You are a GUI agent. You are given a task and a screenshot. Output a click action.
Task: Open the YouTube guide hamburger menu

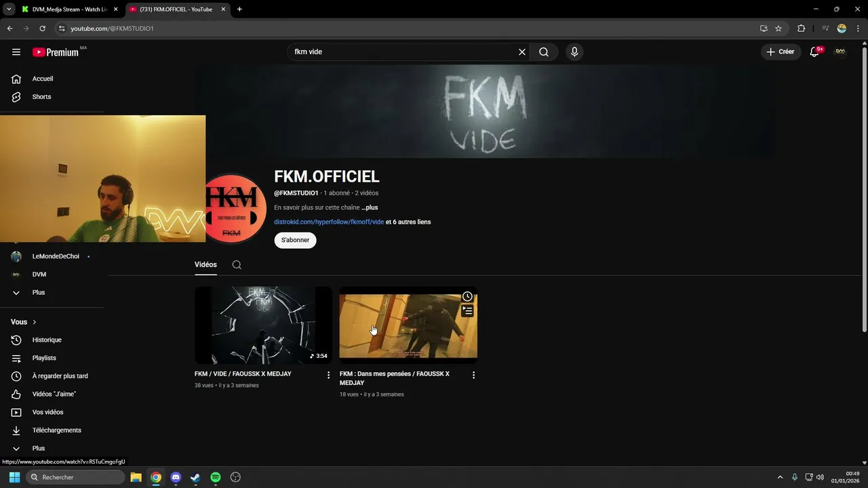click(x=16, y=52)
